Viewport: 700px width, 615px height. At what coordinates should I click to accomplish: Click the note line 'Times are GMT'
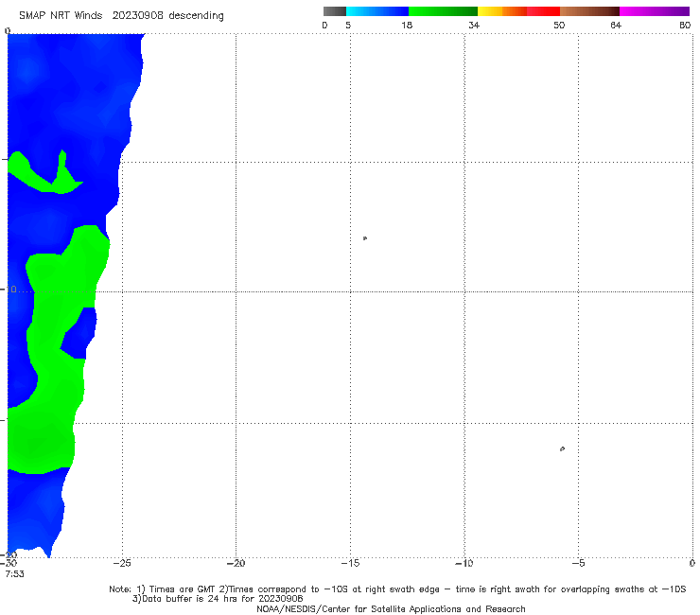tap(182, 589)
